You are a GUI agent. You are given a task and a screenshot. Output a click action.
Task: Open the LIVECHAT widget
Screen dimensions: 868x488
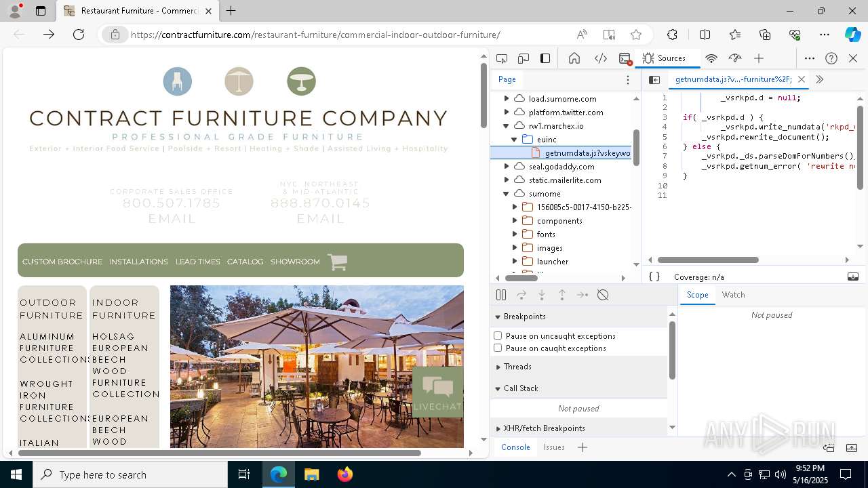click(x=437, y=392)
